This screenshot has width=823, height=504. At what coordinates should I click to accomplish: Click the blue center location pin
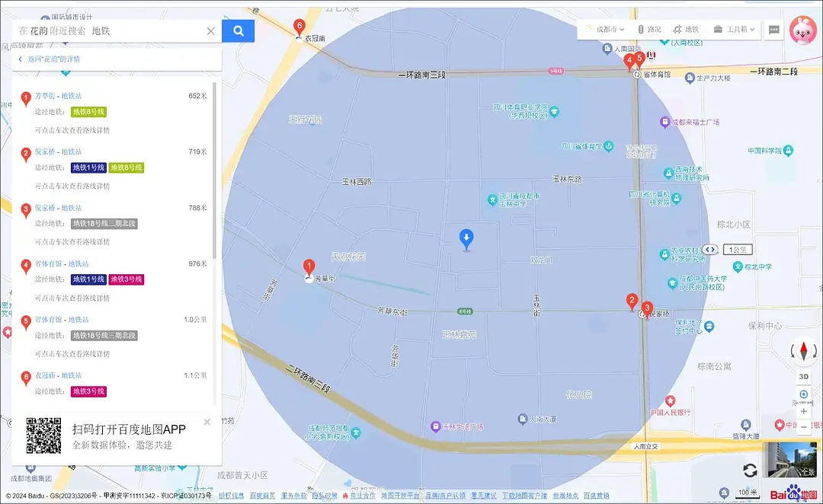(x=466, y=239)
